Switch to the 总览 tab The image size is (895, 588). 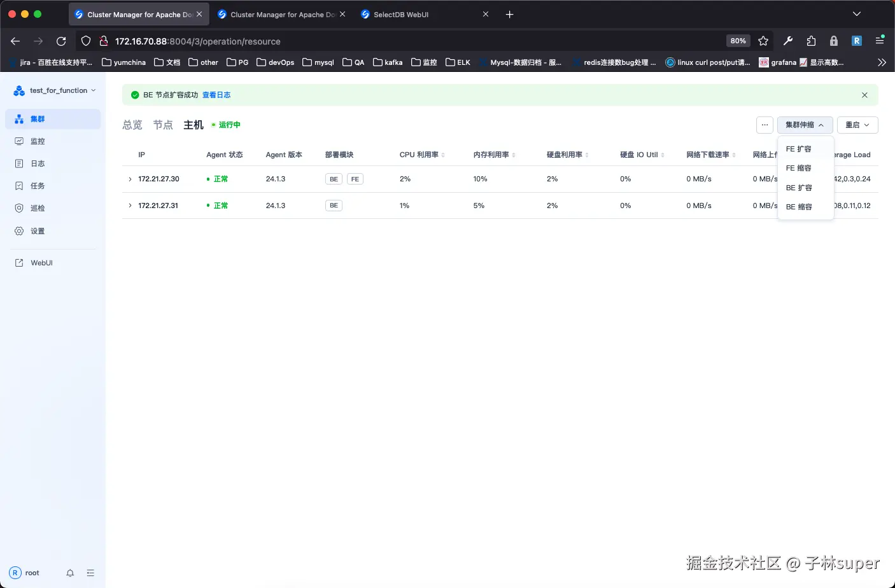point(132,125)
